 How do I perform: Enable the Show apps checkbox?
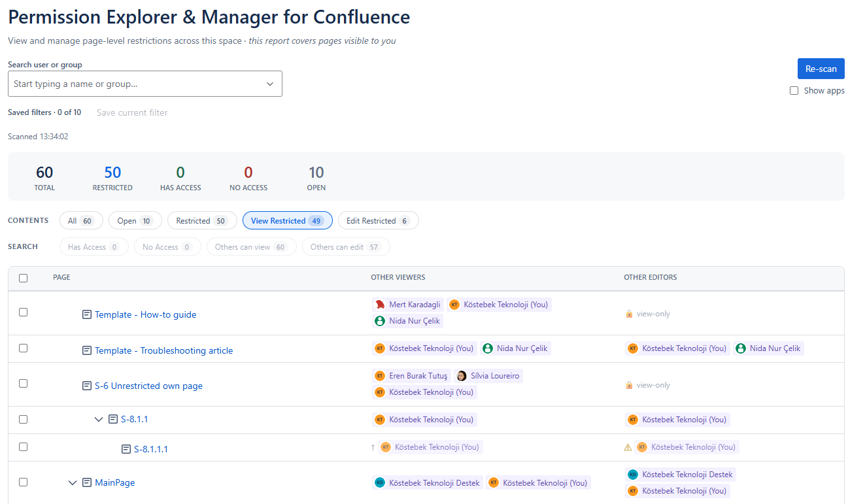(794, 91)
